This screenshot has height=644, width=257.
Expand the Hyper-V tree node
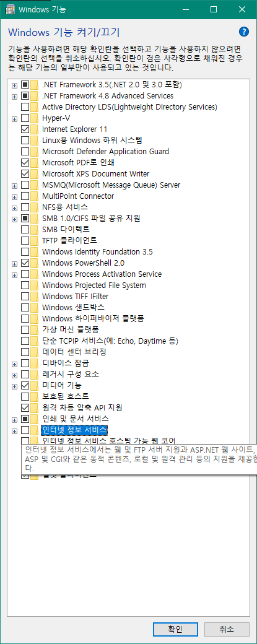[15, 119]
